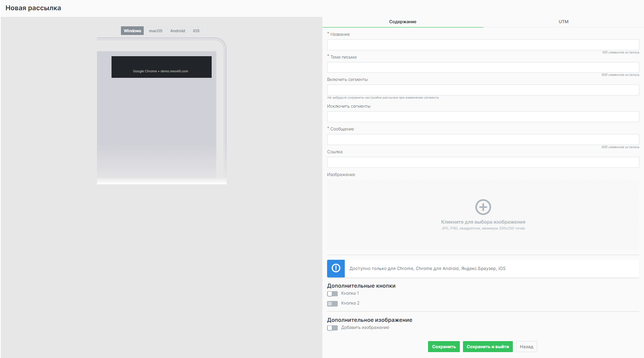
Task: Click the Название input field
Action: [x=483, y=44]
